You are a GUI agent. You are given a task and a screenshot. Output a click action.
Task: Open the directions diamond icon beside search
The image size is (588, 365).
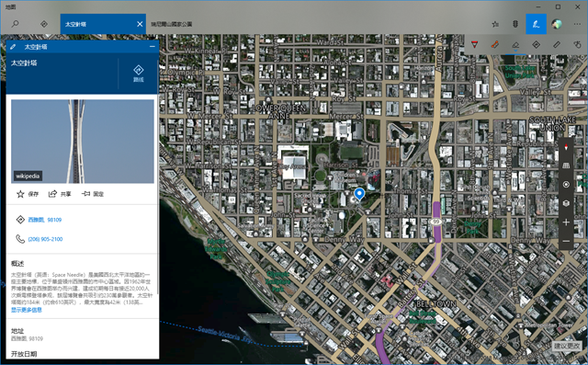(x=44, y=24)
